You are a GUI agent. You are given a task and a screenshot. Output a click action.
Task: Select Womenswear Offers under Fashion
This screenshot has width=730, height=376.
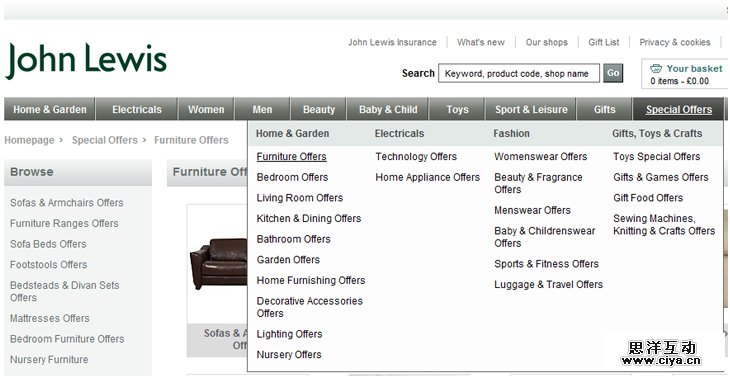pyautogui.click(x=541, y=157)
